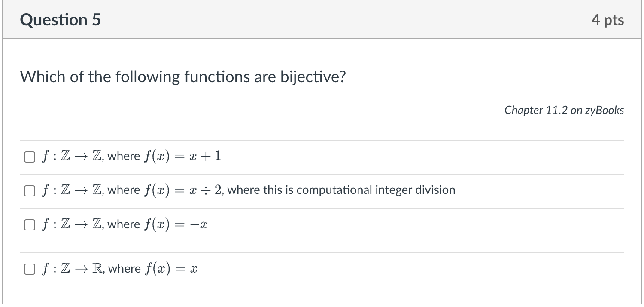The width and height of the screenshot is (644, 307).
Task: Enable the checkbox for f(x) = −x
Action: (29, 224)
